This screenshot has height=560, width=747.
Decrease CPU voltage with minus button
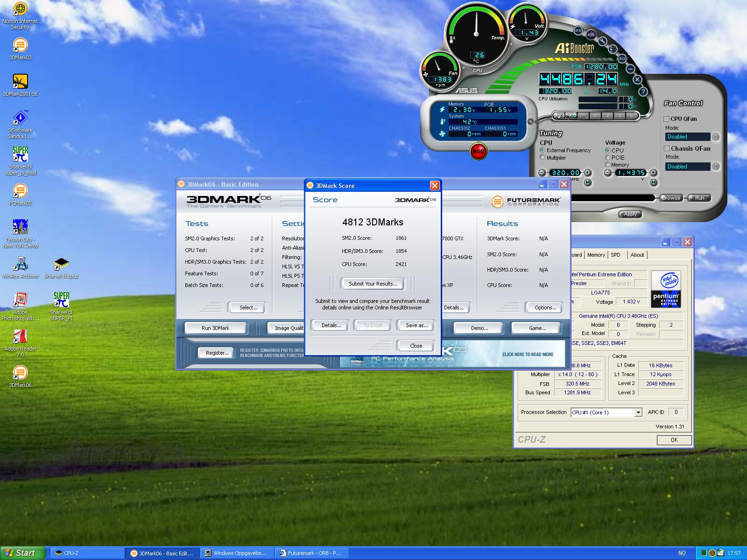coord(607,173)
